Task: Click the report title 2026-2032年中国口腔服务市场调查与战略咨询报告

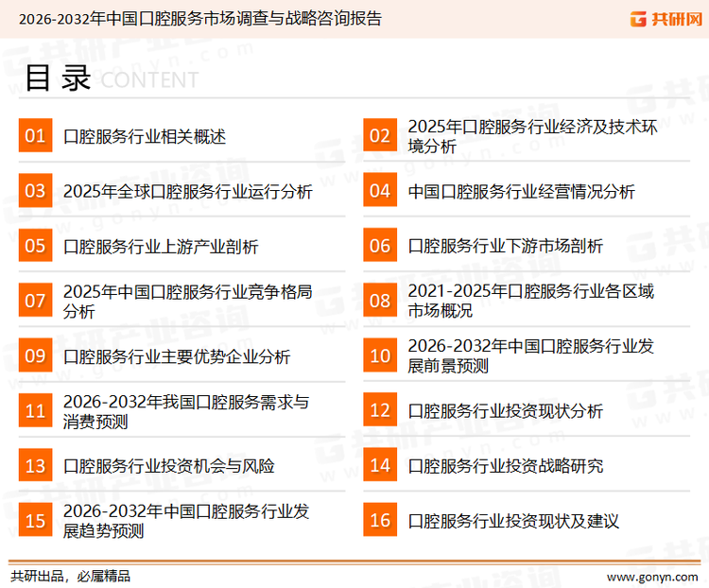Action: pyautogui.click(x=200, y=19)
